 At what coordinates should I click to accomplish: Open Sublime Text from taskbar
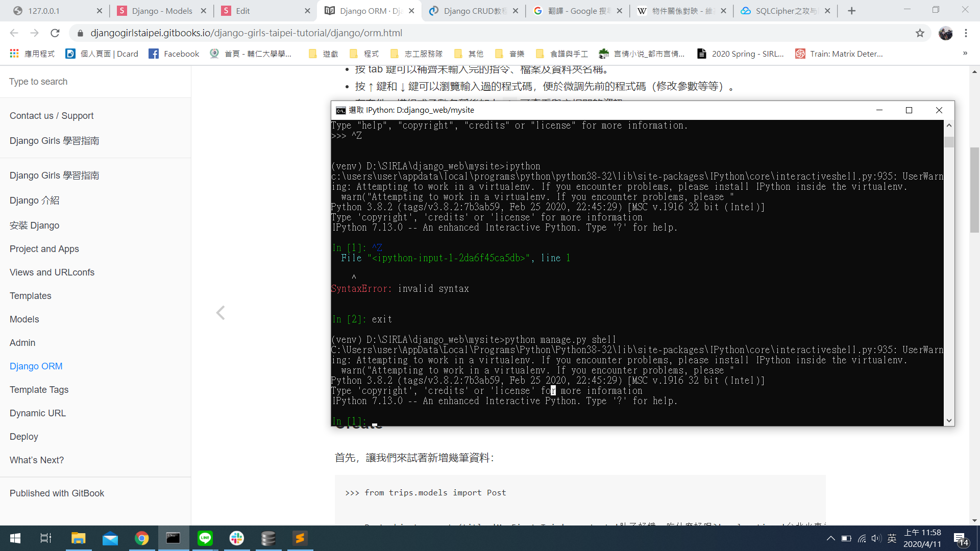300,538
